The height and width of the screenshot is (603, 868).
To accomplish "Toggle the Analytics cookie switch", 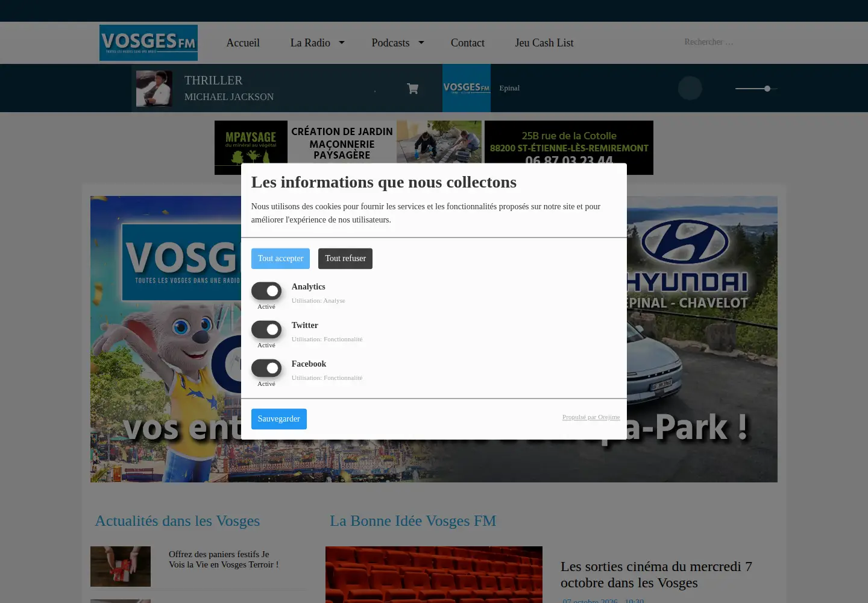I will pyautogui.click(x=266, y=291).
